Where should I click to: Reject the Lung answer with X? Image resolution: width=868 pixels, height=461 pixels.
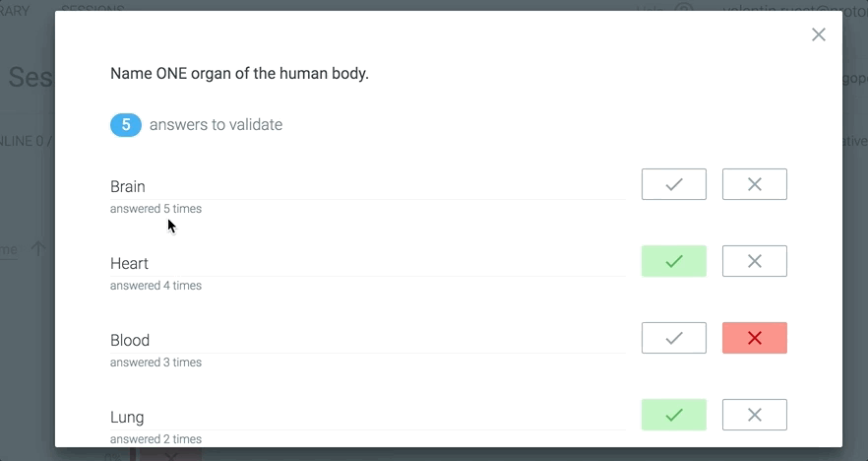pyautogui.click(x=755, y=415)
